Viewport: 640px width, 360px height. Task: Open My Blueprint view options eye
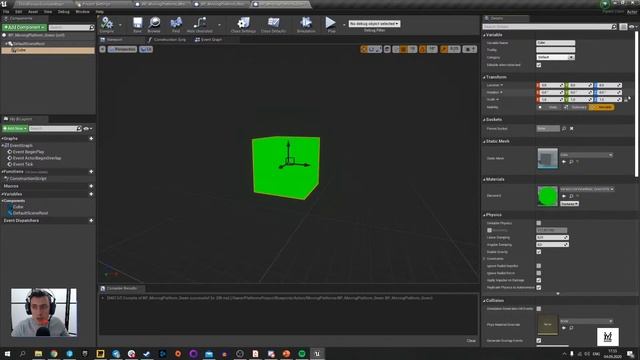tap(87, 129)
